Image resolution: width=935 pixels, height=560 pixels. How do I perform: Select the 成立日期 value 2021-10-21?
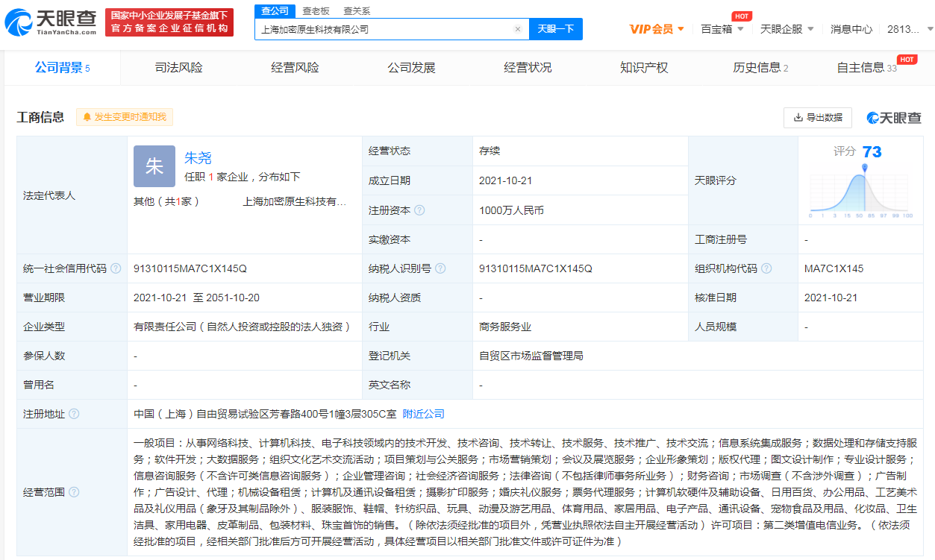(x=506, y=180)
